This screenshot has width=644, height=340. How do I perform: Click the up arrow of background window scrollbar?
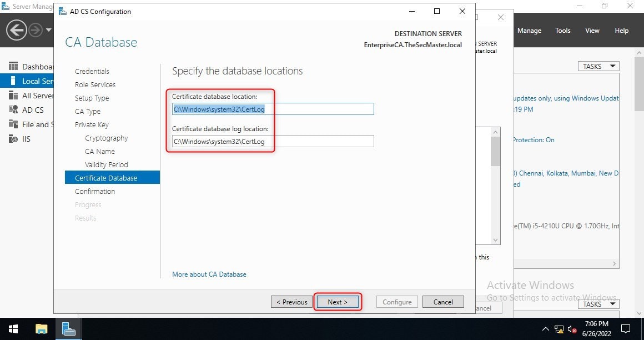click(x=495, y=132)
